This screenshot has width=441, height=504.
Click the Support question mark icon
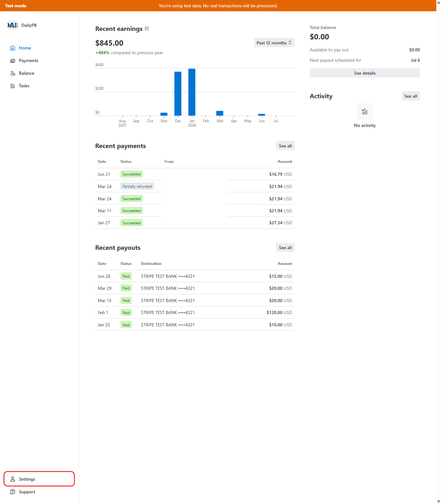13,492
